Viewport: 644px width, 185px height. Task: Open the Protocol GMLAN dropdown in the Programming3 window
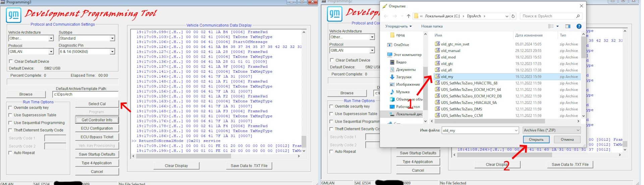(51, 52)
